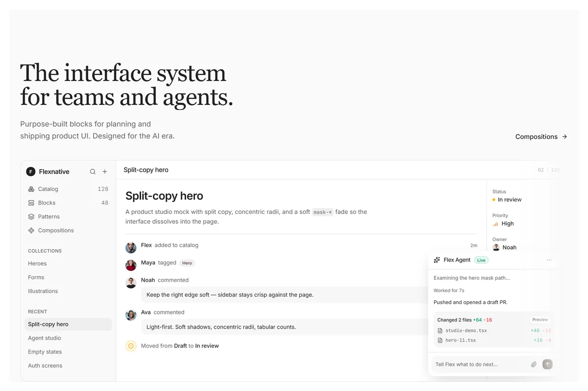Click the Tell Flex what to do field
This screenshot has height=391, width=588.
(x=480, y=365)
